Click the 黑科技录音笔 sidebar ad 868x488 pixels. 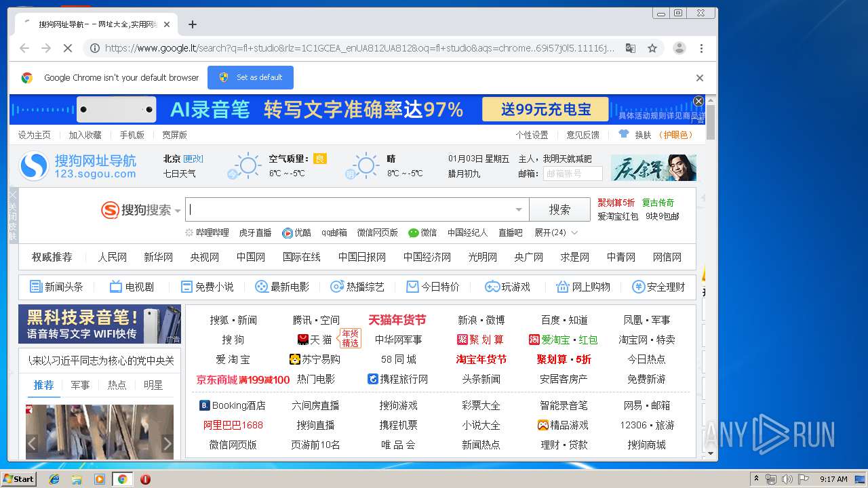pyautogui.click(x=100, y=324)
